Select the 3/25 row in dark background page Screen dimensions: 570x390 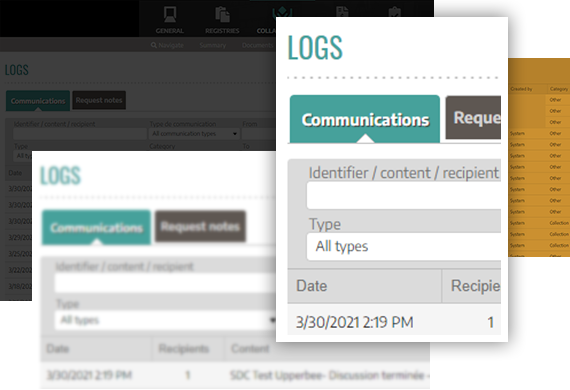click(19, 254)
